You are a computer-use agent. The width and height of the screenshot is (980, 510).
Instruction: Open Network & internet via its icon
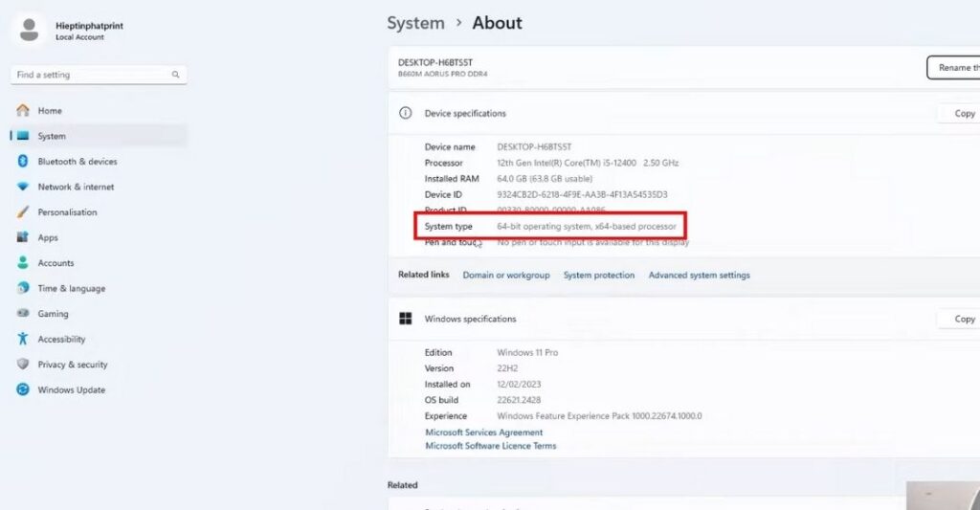tap(23, 187)
